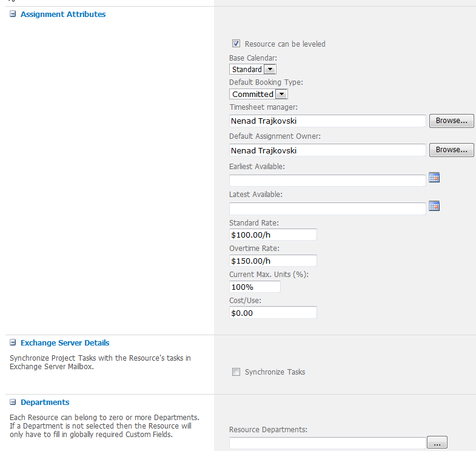The height and width of the screenshot is (451, 476).
Task: Open the Latest Available calendar picker
Action: 434,206
